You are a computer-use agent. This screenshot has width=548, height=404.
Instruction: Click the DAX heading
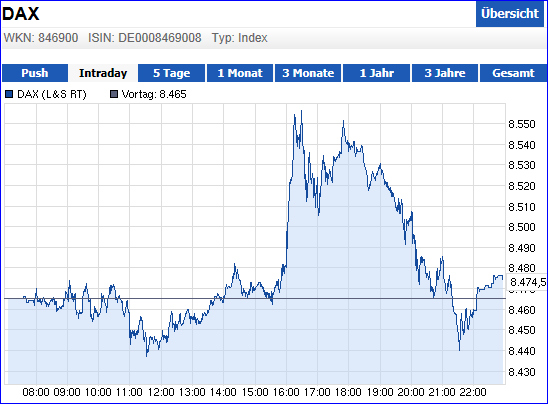[21, 14]
